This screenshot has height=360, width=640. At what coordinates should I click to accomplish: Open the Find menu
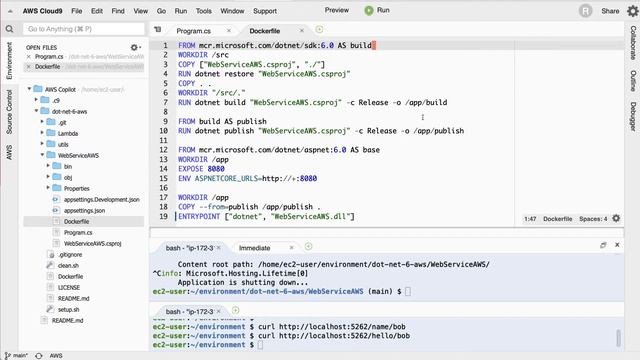click(x=118, y=11)
